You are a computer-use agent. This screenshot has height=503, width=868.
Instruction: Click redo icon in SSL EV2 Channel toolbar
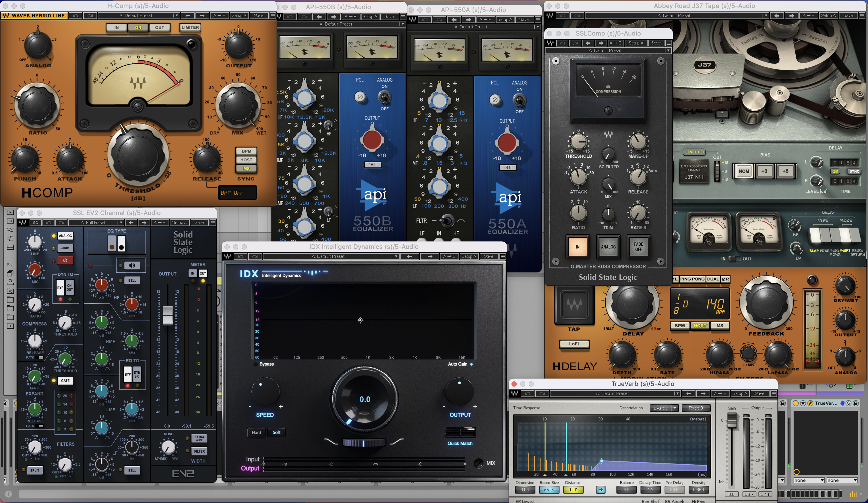point(61,223)
